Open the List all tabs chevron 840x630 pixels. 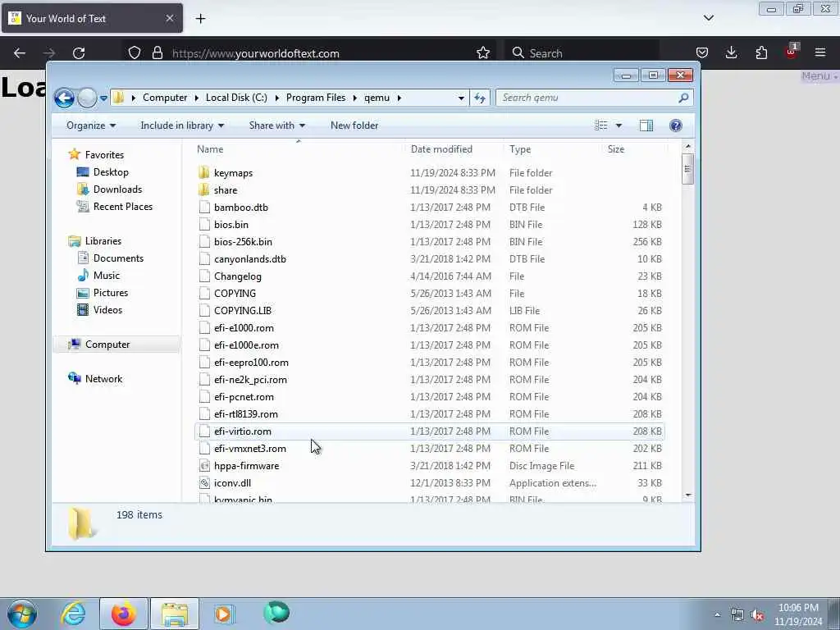(708, 18)
